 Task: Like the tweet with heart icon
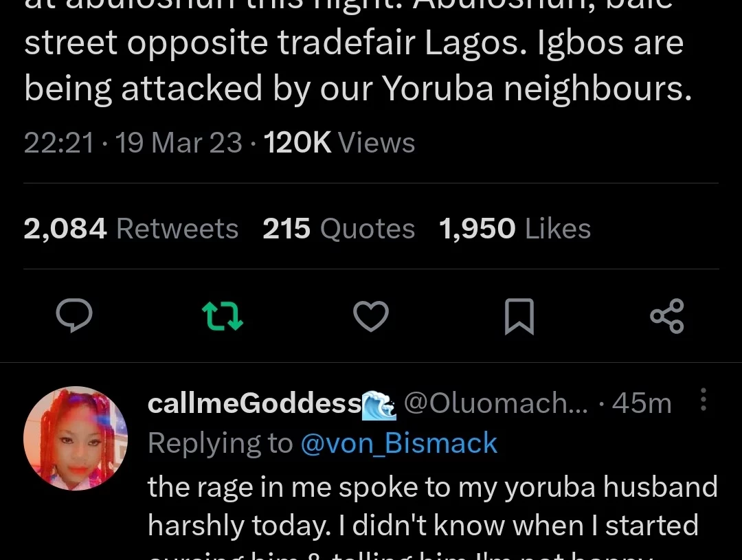[x=371, y=316]
